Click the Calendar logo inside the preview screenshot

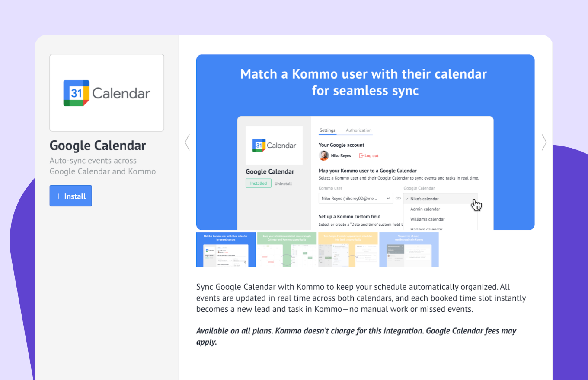[274, 146]
